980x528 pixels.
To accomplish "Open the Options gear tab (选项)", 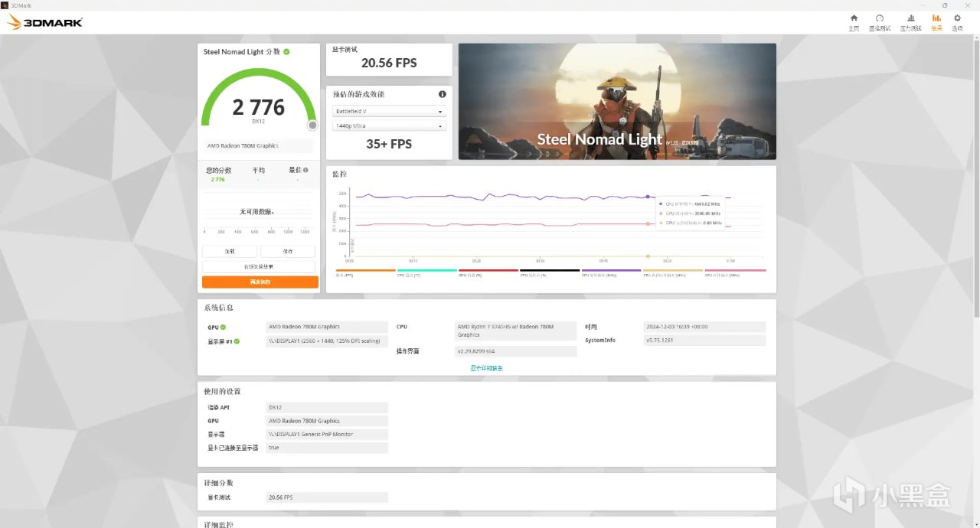I will tap(957, 22).
